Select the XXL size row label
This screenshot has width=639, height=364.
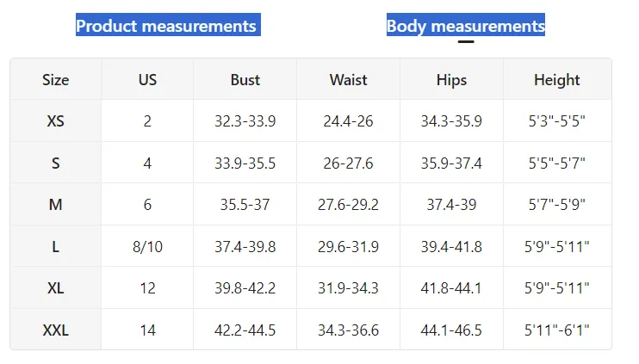pos(55,330)
